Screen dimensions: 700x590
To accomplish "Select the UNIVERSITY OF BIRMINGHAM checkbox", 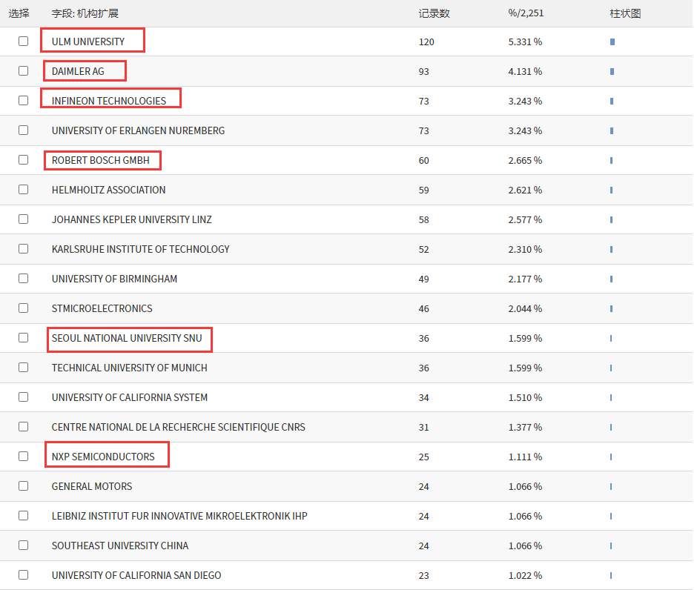I will (x=23, y=279).
